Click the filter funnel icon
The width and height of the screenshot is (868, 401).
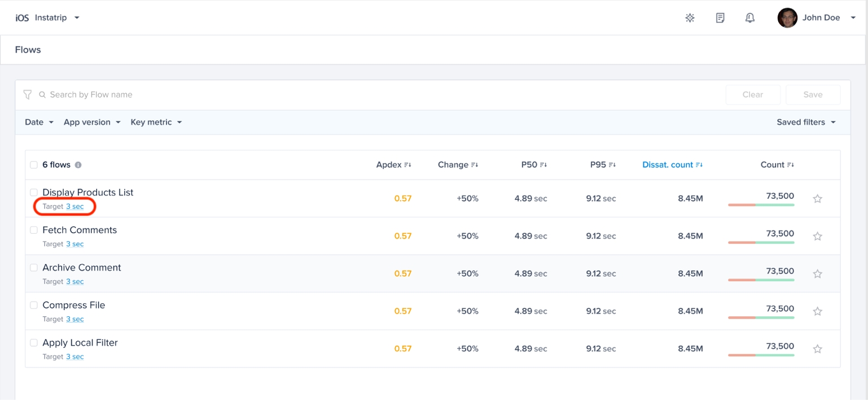[27, 95]
